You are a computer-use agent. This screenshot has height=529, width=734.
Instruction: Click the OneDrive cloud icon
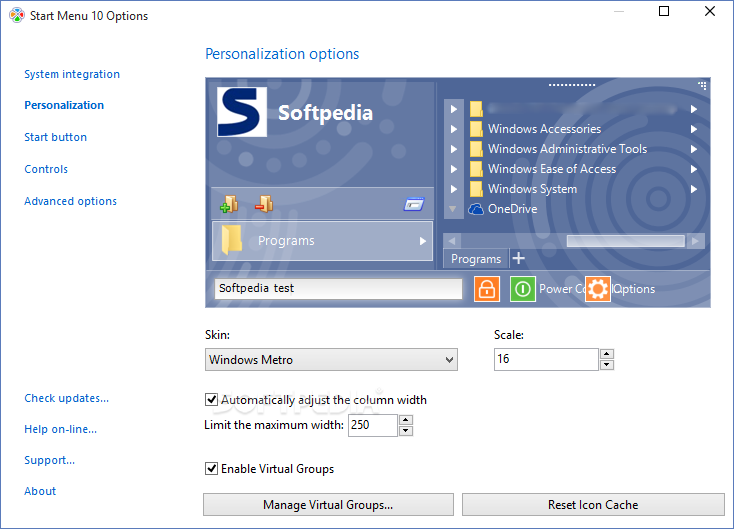476,209
